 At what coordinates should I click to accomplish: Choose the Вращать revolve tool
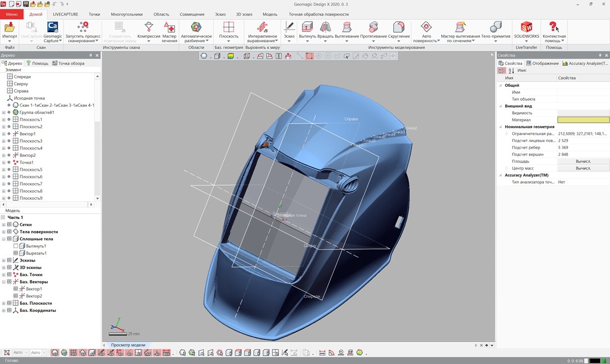325,32
